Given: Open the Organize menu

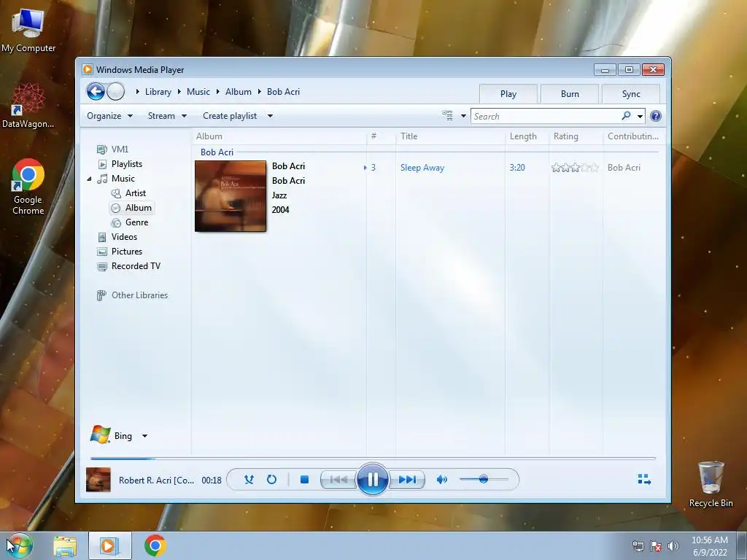Looking at the screenshot, I should point(109,116).
